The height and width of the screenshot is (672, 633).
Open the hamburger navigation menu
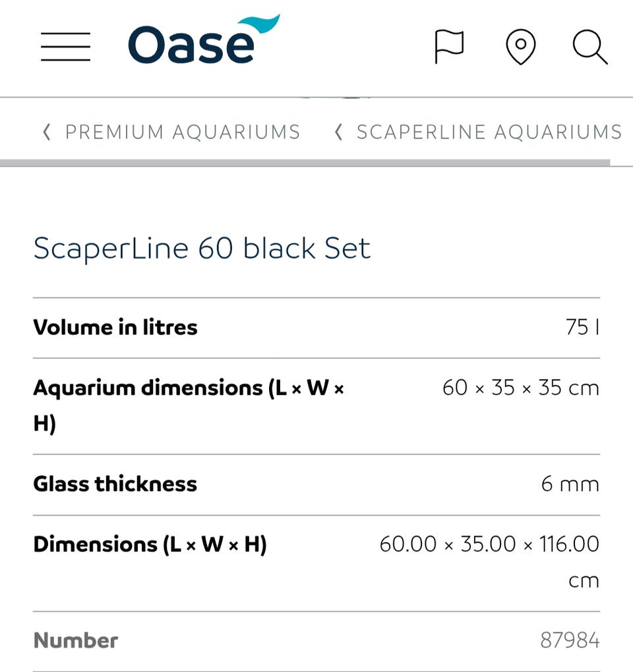coord(65,47)
